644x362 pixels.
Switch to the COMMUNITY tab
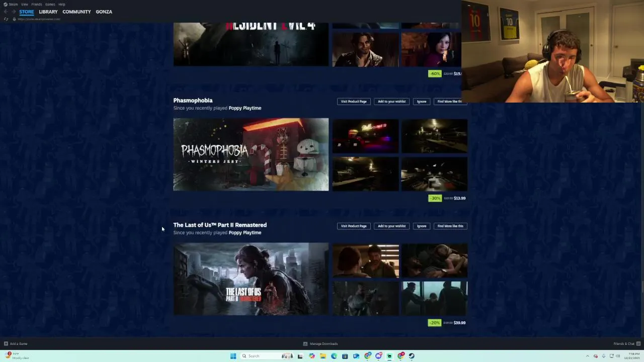[x=76, y=12]
